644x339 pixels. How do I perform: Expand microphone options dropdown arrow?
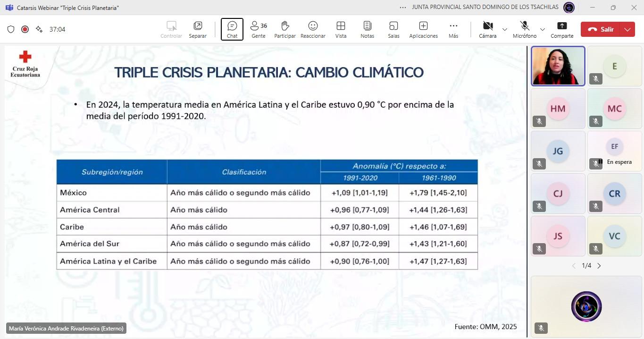pyautogui.click(x=542, y=29)
